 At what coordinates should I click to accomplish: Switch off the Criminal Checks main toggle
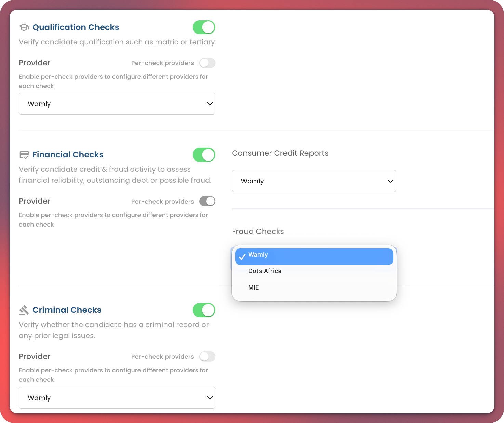[x=204, y=310]
